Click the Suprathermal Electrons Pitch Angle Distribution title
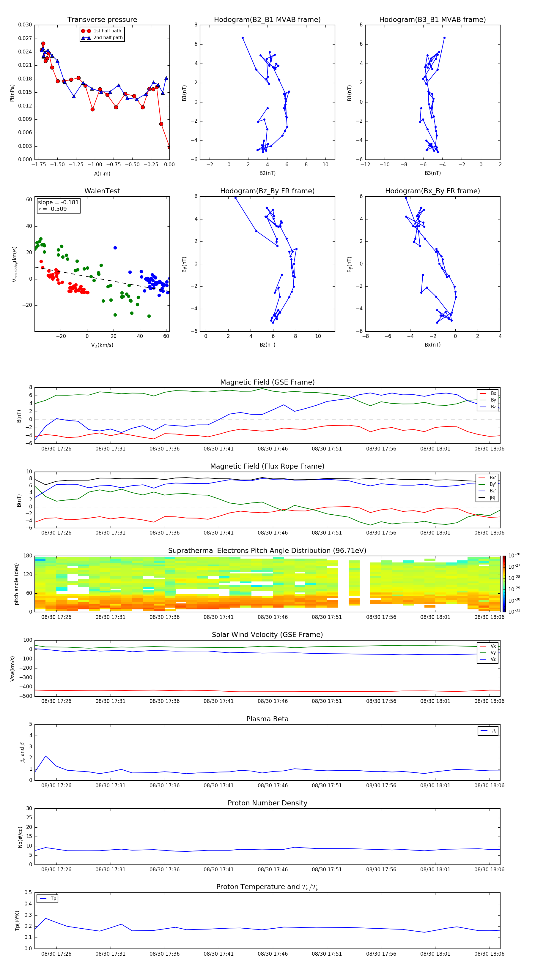 (x=267, y=551)
